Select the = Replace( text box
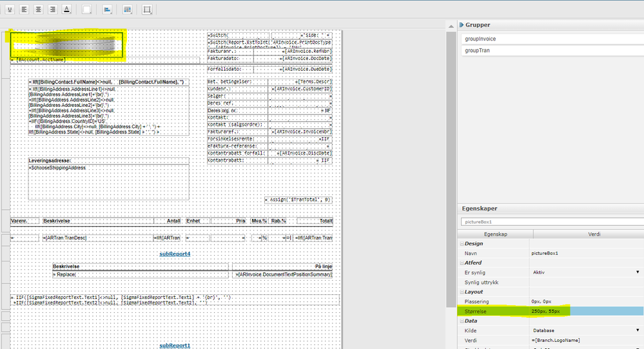644x349 pixels. click(141, 275)
